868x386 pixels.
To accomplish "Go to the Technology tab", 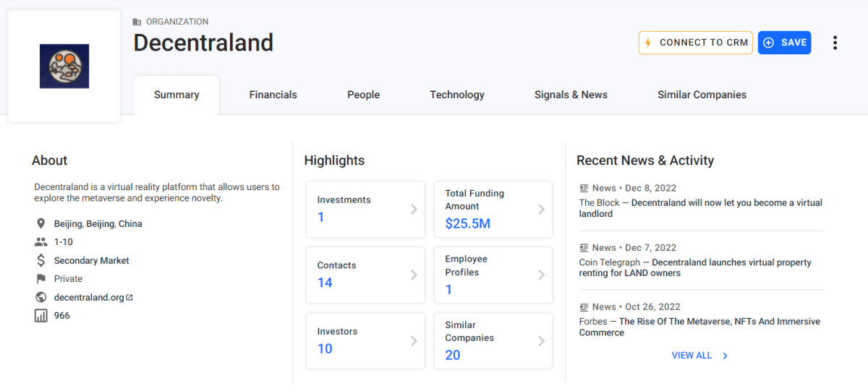I will pos(457,95).
